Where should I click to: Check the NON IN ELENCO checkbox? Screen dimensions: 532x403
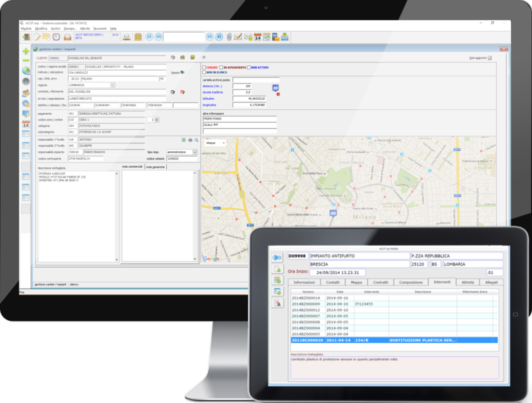[x=204, y=73]
